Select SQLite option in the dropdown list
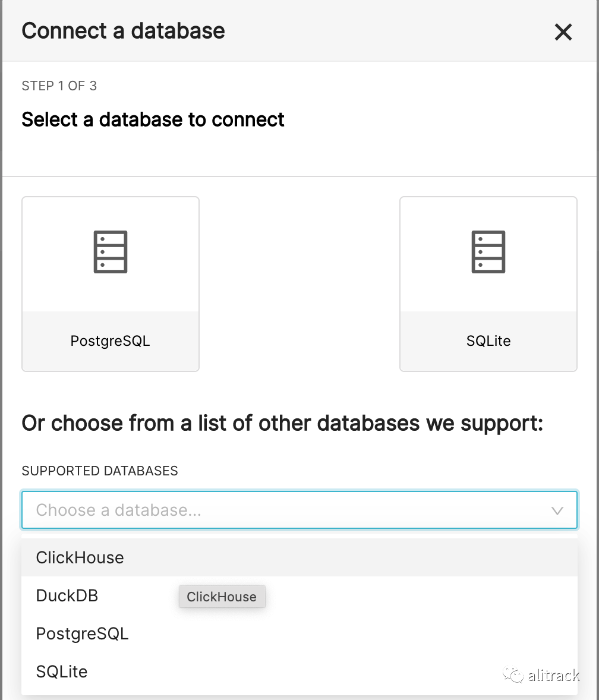The width and height of the screenshot is (599, 700). pyautogui.click(x=62, y=671)
